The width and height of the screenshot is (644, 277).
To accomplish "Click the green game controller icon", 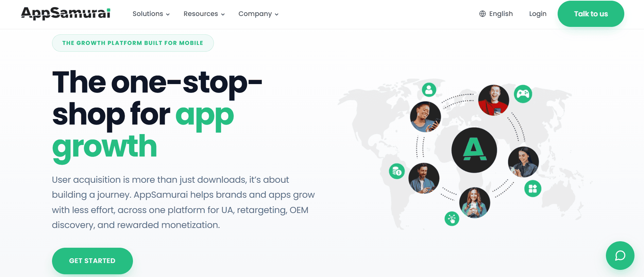I will 523,94.
